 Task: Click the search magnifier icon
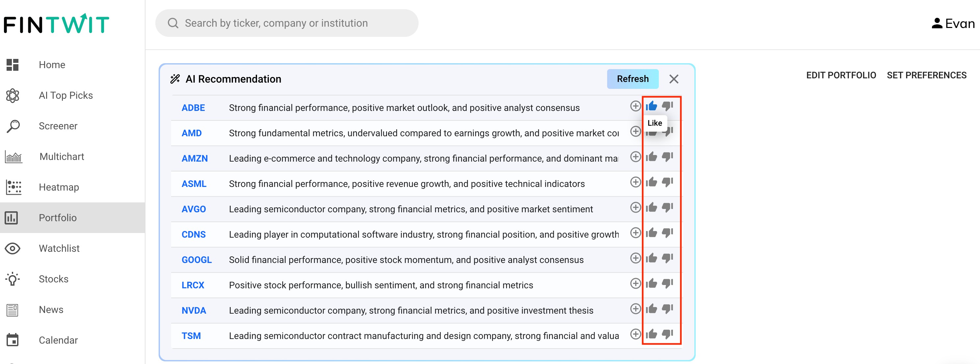point(173,23)
